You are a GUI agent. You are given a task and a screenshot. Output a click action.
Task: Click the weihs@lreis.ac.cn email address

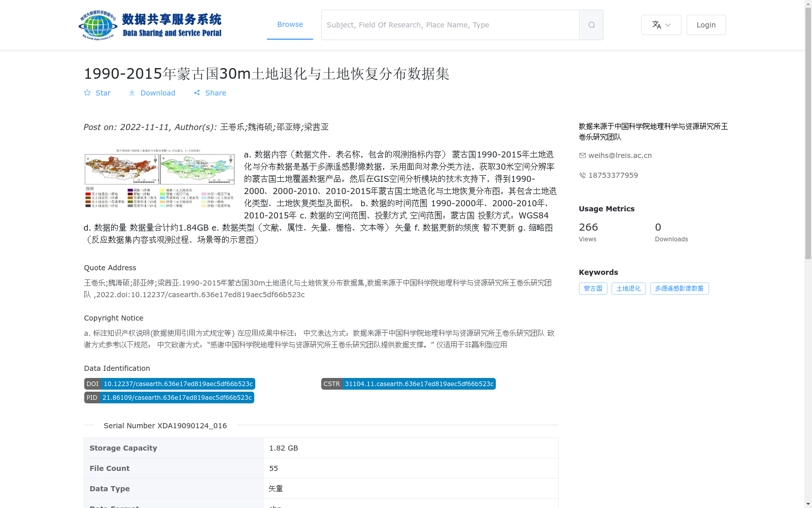[x=620, y=155]
